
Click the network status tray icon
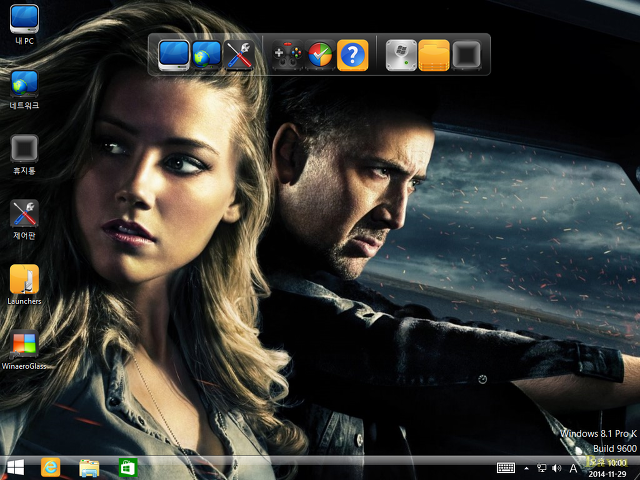[542, 468]
